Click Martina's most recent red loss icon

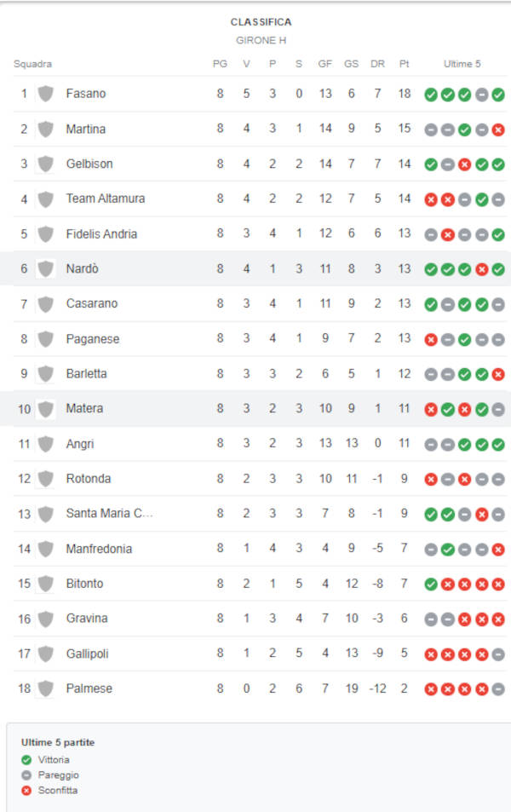pyautogui.click(x=498, y=130)
